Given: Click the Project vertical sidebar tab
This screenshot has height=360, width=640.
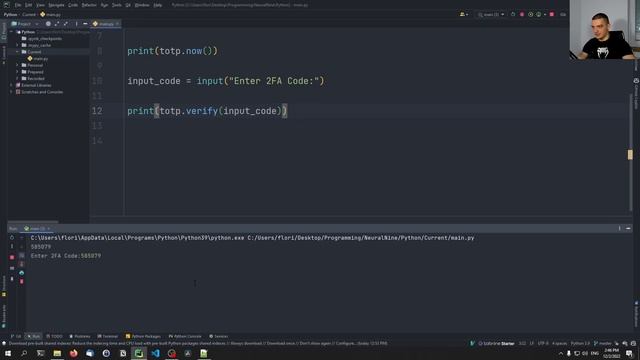Looking at the screenshot, I should click(4, 32).
